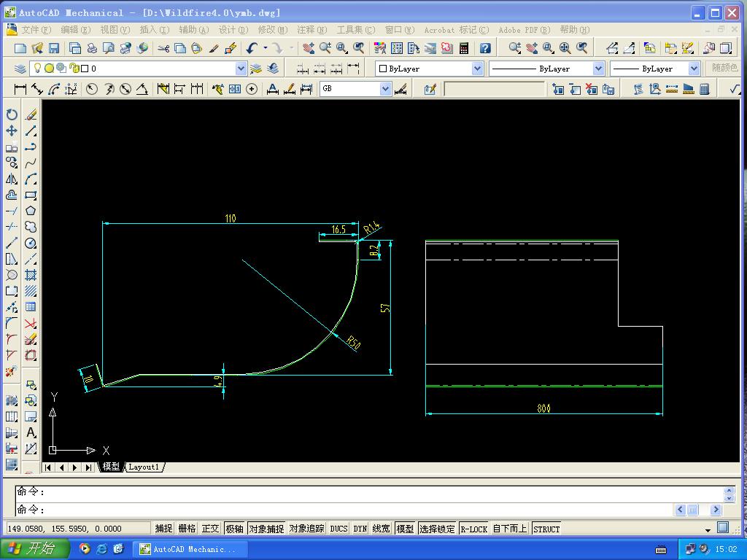Click the Help question mark icon
The width and height of the screenshot is (747, 560).
(485, 48)
